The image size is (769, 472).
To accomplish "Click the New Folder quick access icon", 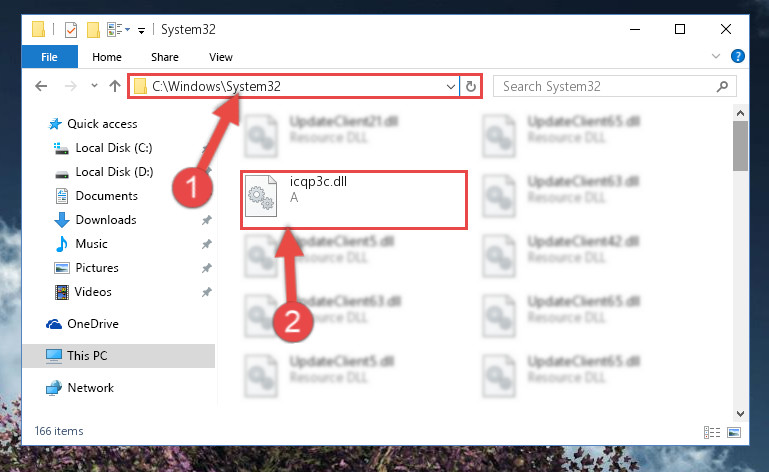I will tap(93, 29).
